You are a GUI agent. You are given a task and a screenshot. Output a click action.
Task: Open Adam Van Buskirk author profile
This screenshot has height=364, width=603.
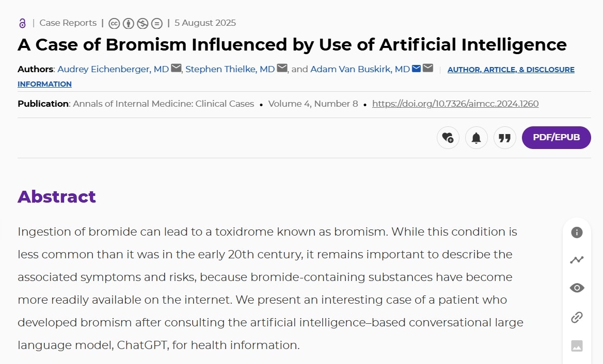point(360,69)
